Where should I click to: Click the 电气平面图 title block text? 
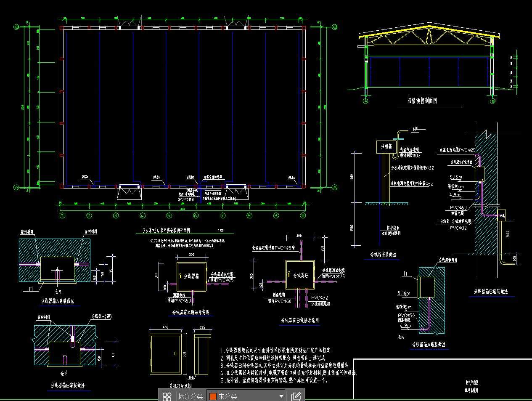click(471, 383)
